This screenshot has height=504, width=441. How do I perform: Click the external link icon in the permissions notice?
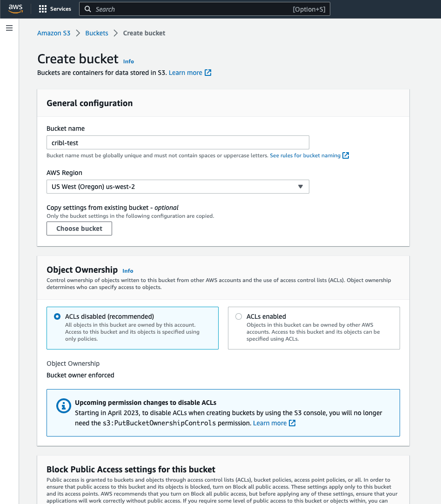[292, 423]
